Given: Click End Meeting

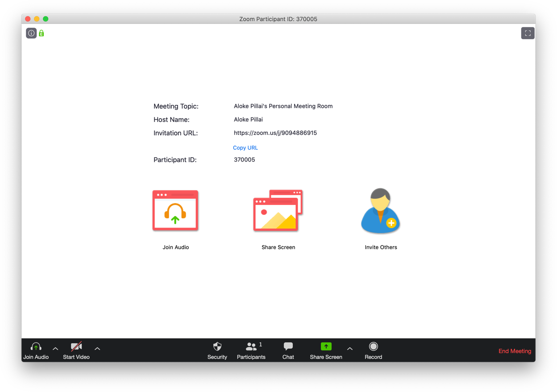Looking at the screenshot, I should (515, 351).
